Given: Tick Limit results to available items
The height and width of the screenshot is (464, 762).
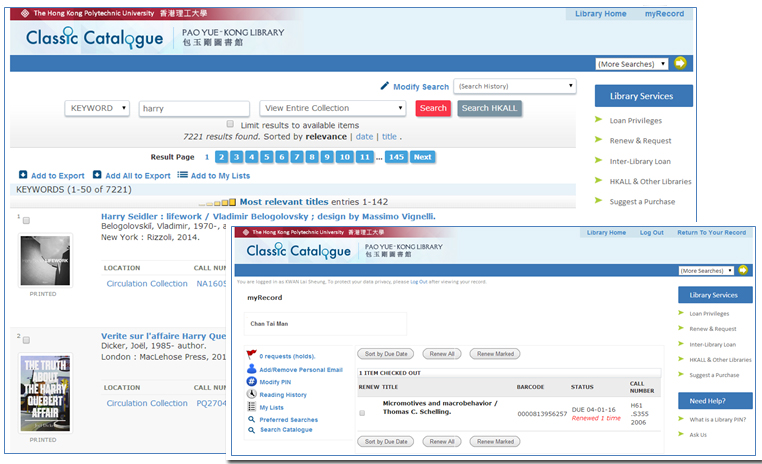Looking at the screenshot, I should 230,124.
